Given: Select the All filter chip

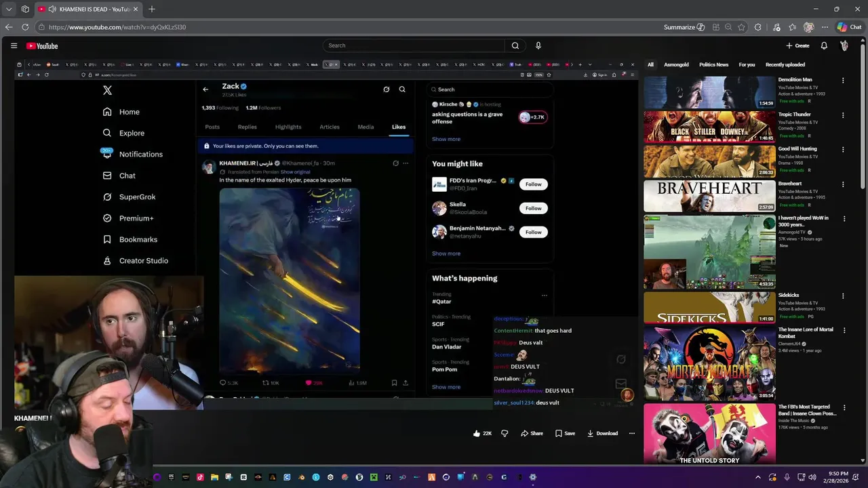Looking at the screenshot, I should [650, 64].
